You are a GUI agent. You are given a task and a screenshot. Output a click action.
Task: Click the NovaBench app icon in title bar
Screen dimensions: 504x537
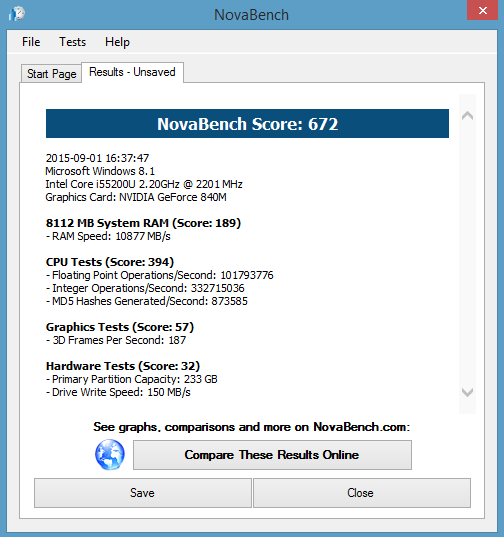tap(16, 14)
